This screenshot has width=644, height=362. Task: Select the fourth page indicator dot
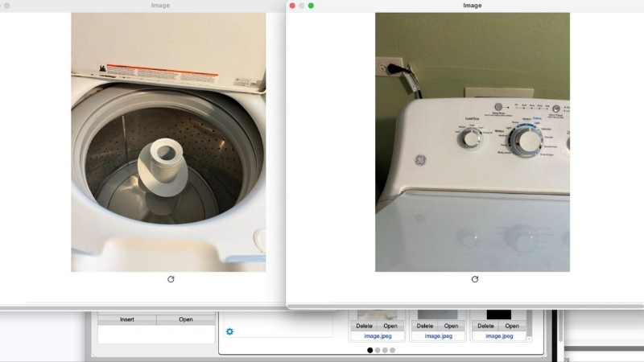click(x=392, y=350)
